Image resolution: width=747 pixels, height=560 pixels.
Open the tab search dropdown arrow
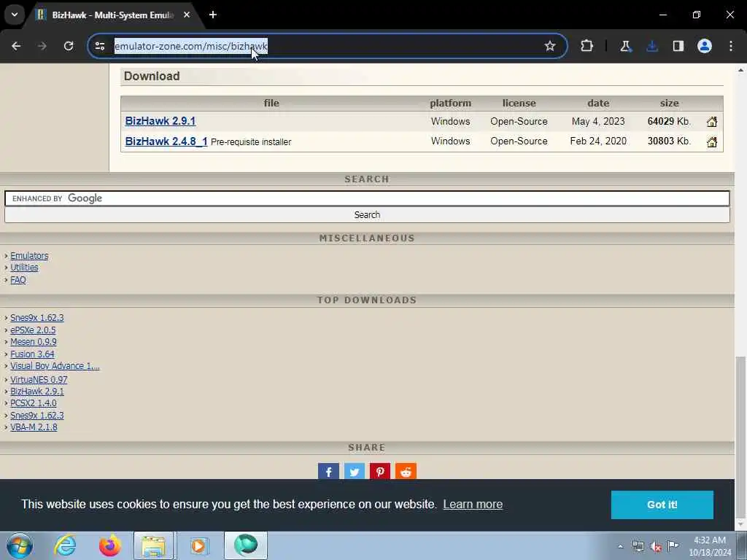click(x=15, y=15)
